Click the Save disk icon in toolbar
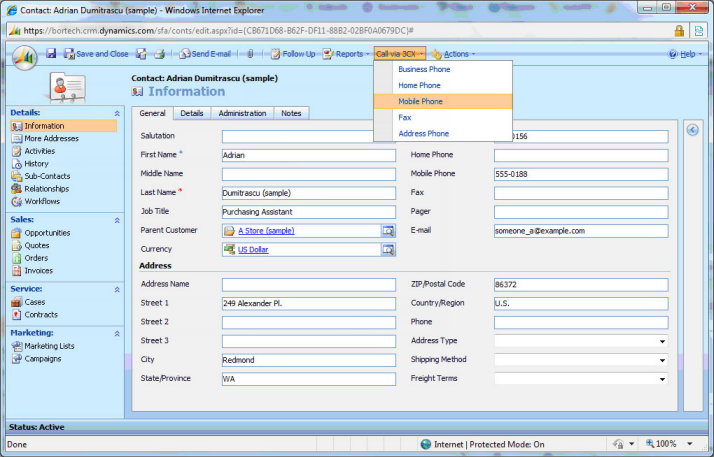This screenshot has height=457, width=714. (x=51, y=53)
